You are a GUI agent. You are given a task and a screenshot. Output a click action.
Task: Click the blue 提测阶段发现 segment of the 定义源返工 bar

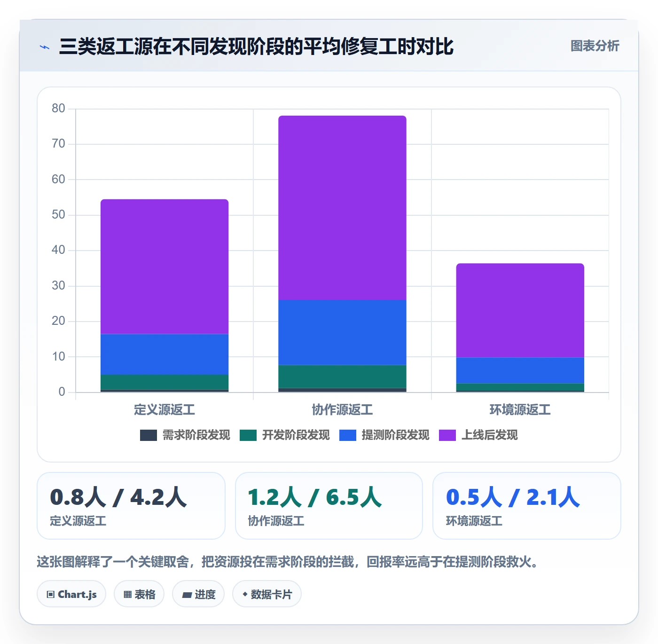tap(164, 354)
